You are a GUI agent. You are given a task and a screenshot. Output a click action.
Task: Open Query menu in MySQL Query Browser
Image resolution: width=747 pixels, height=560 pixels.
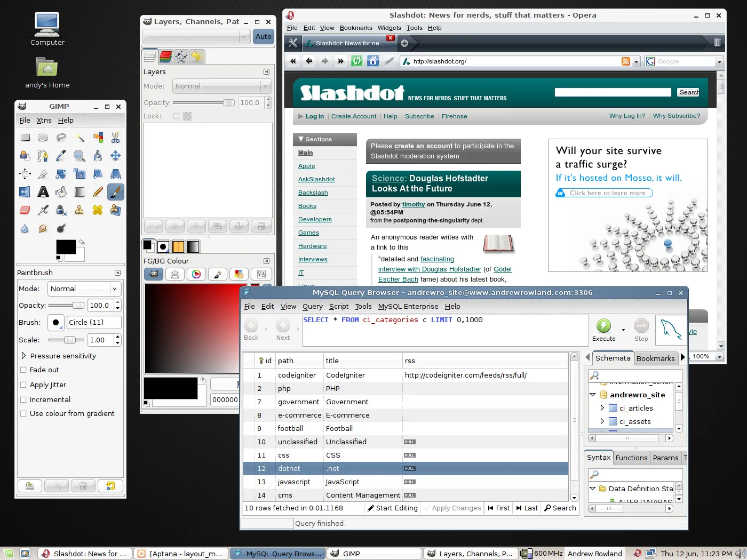(x=313, y=306)
